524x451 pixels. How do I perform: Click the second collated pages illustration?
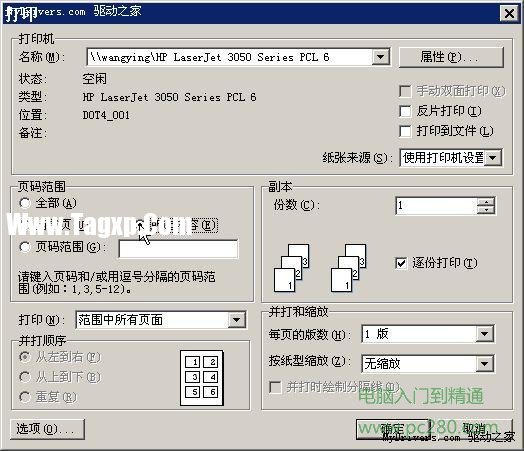348,268
